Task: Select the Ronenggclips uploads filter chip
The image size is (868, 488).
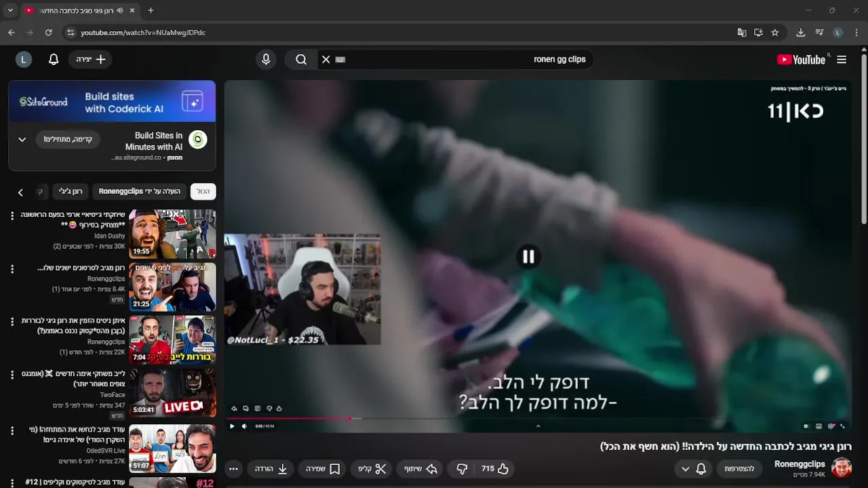Action: coord(140,192)
